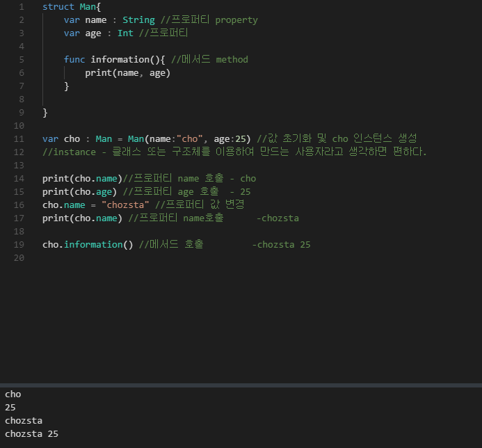Click the 'func' keyword on line 5
Image resolution: width=482 pixels, height=448 pixels.
pos(74,60)
